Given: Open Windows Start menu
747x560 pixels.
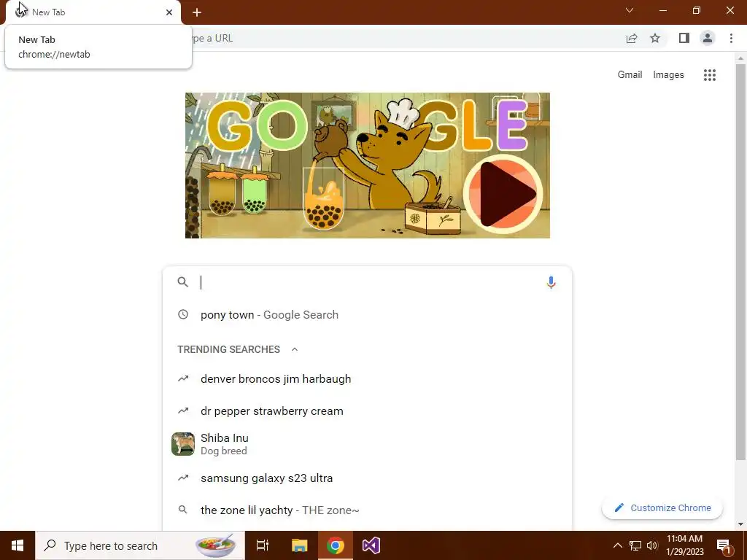Looking at the screenshot, I should click(18, 545).
